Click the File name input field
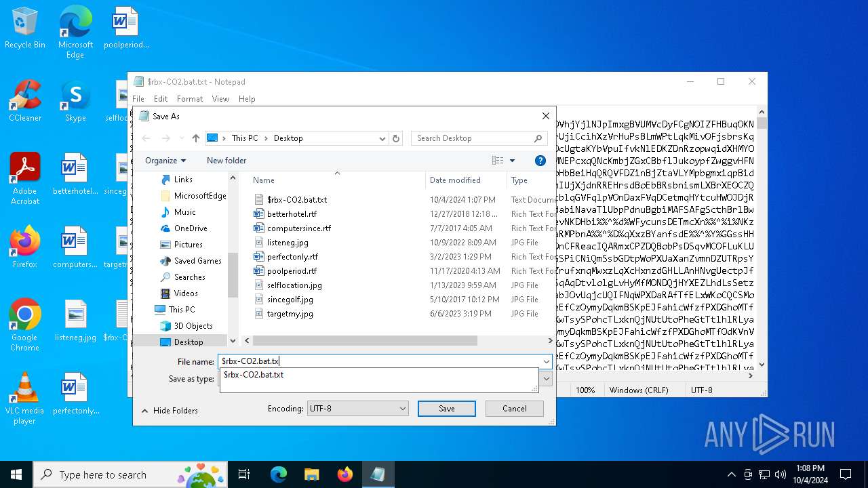The height and width of the screenshot is (488, 868). point(379,361)
